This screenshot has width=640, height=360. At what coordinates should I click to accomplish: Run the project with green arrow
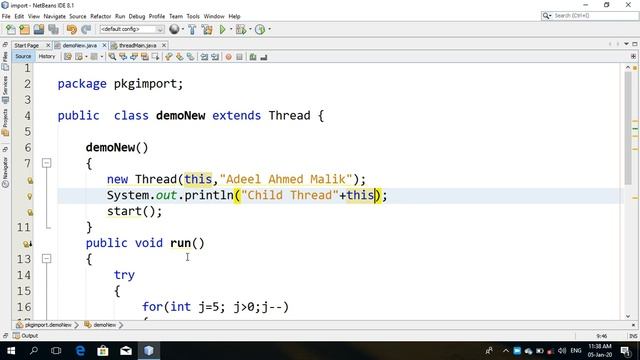tap(222, 29)
